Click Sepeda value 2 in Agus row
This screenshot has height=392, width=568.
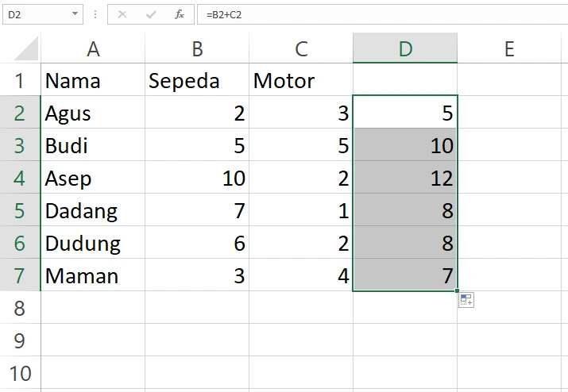(x=197, y=113)
